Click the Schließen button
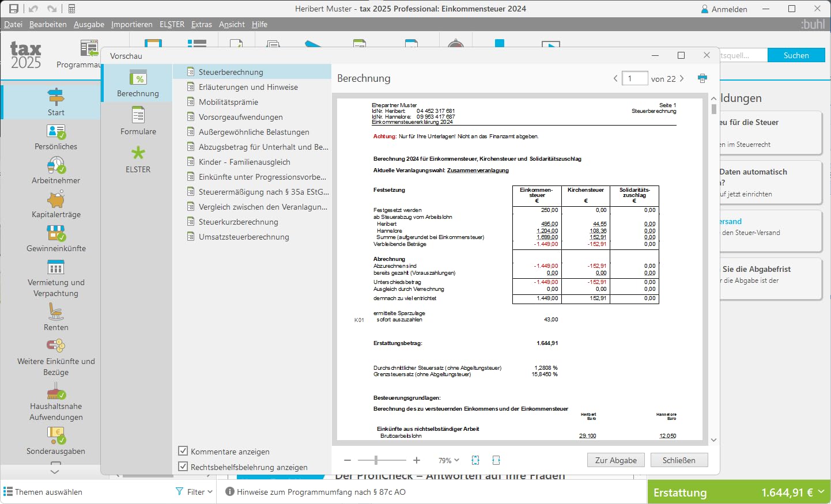This screenshot has height=504, width=831. (679, 460)
